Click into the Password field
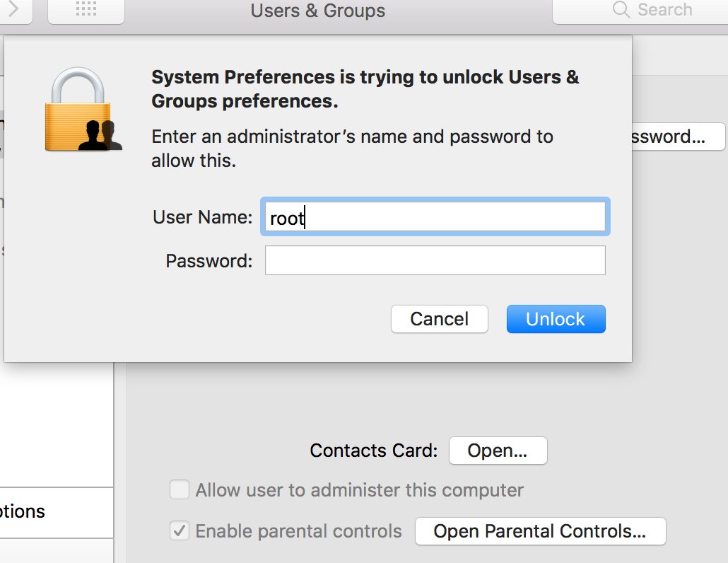 [x=435, y=260]
